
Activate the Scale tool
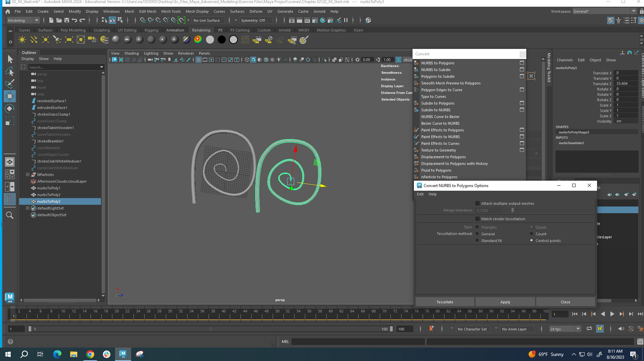(10, 121)
